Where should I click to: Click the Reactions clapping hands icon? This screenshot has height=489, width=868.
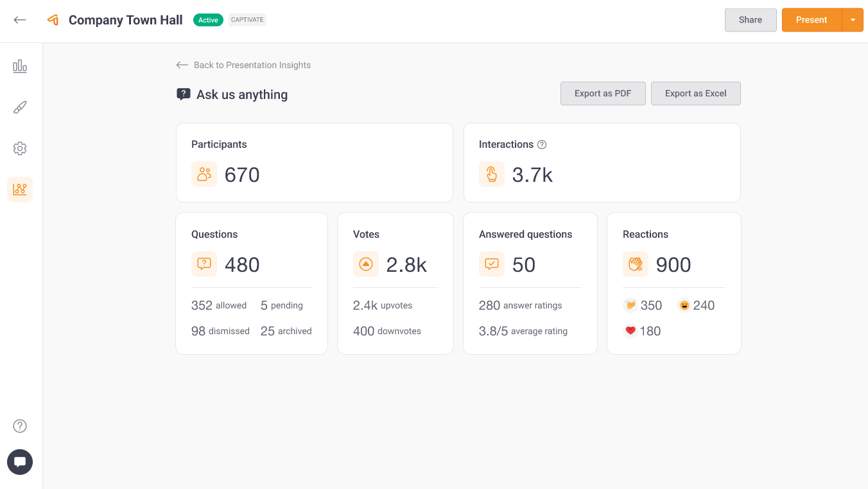[636, 264]
